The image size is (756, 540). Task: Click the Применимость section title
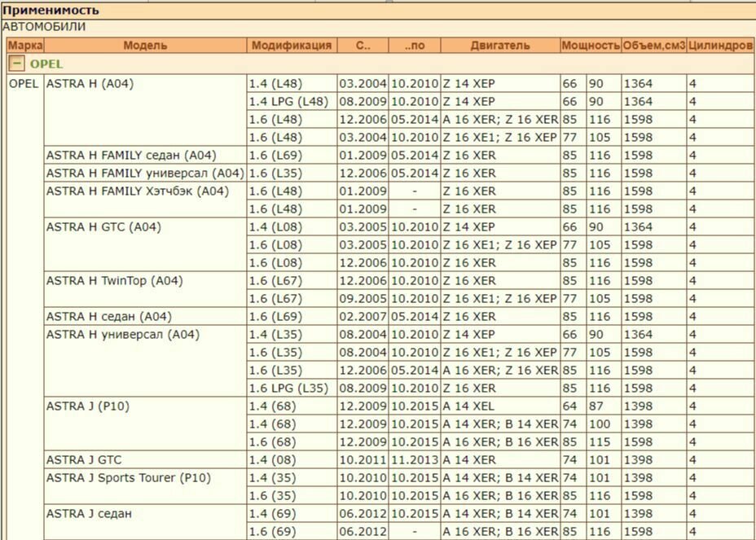(51, 10)
